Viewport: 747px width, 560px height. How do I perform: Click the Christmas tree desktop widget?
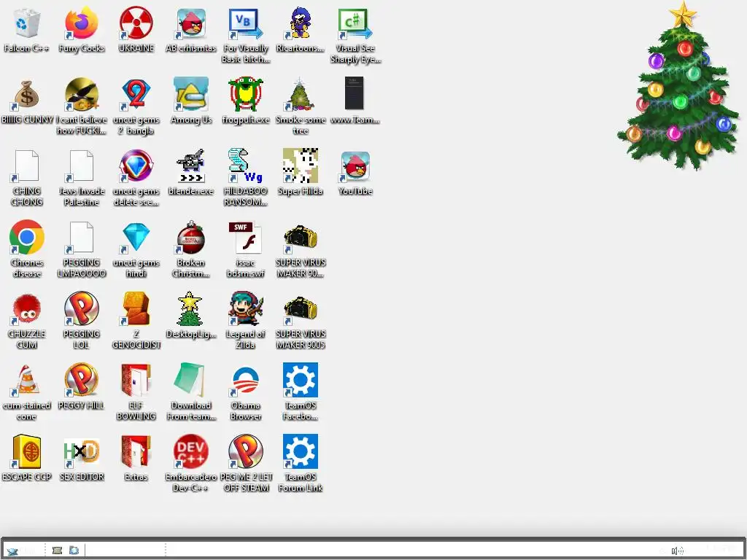pos(679,86)
